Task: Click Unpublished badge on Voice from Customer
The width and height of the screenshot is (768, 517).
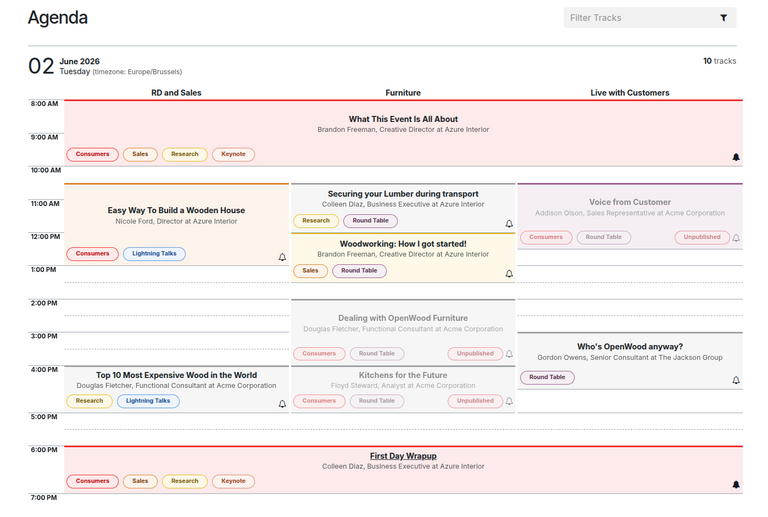Action: pyautogui.click(x=702, y=237)
